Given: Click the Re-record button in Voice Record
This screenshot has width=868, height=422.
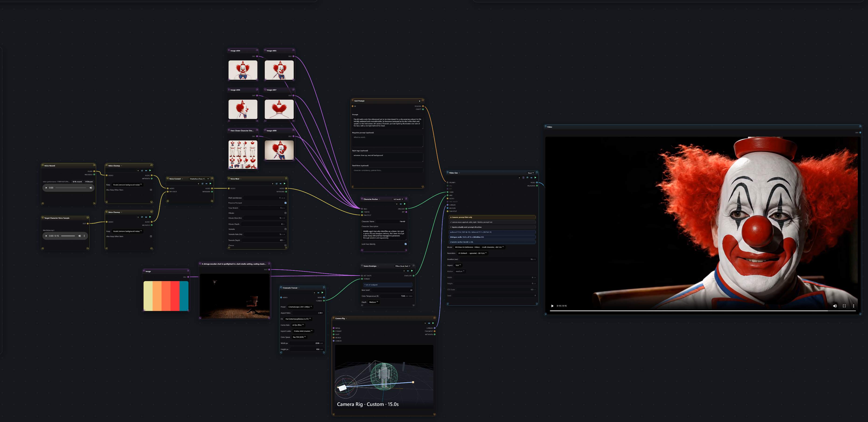Looking at the screenshot, I should 77,182.
